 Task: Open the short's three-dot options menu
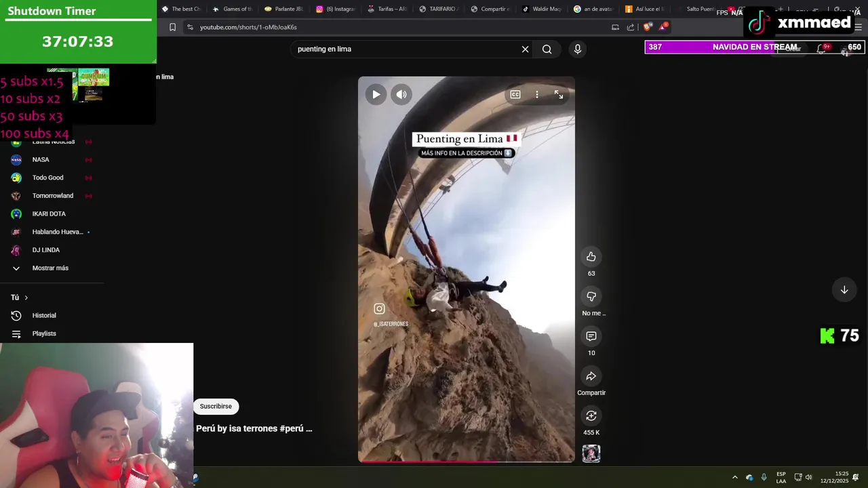[x=537, y=95]
